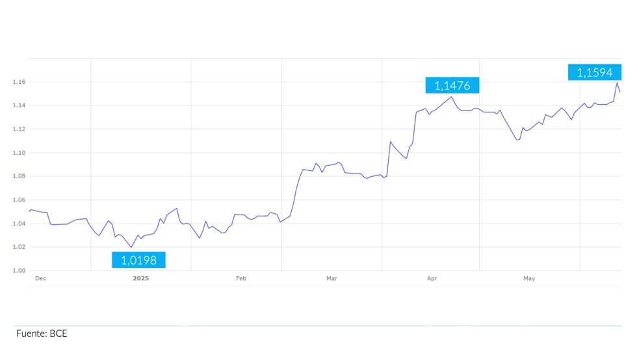Image resolution: width=637 pixels, height=364 pixels.
Task: Click the 1.10 y-axis value
Action: 18,153
